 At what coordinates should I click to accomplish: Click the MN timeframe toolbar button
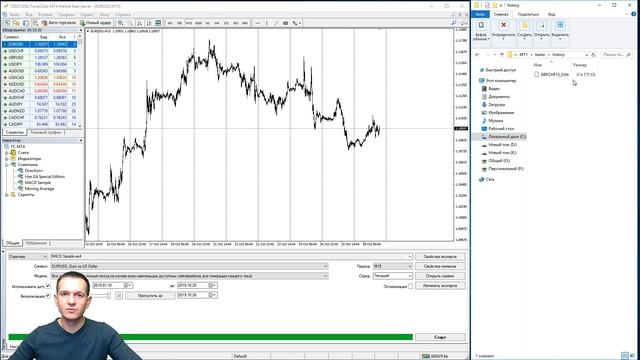[245, 23]
